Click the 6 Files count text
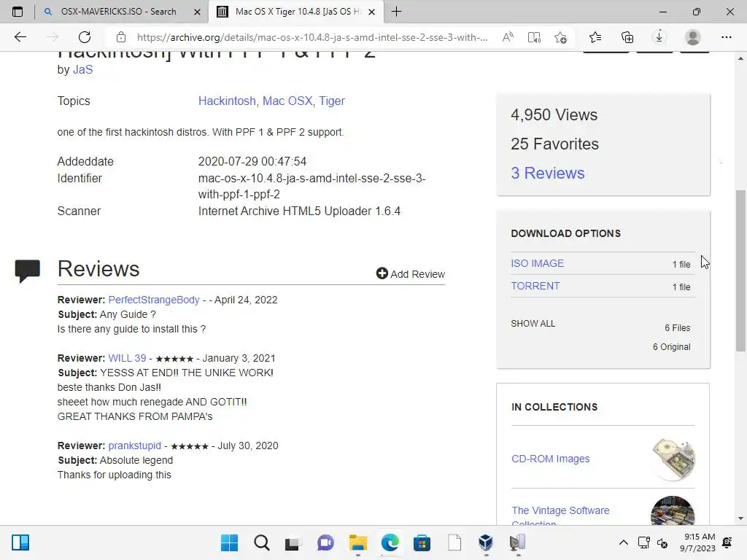747x560 pixels. tap(677, 328)
